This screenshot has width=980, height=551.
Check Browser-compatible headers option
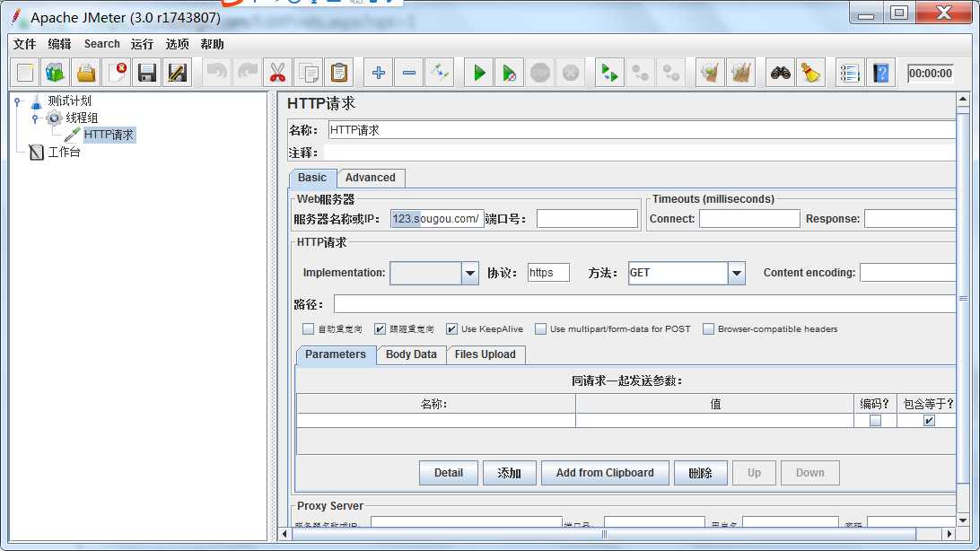point(708,328)
